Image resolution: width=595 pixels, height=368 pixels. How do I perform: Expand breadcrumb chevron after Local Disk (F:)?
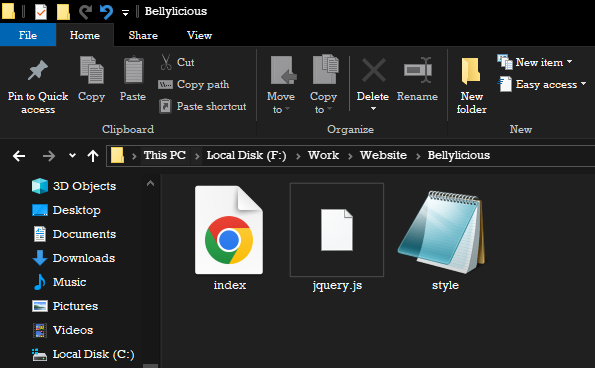[x=298, y=156]
